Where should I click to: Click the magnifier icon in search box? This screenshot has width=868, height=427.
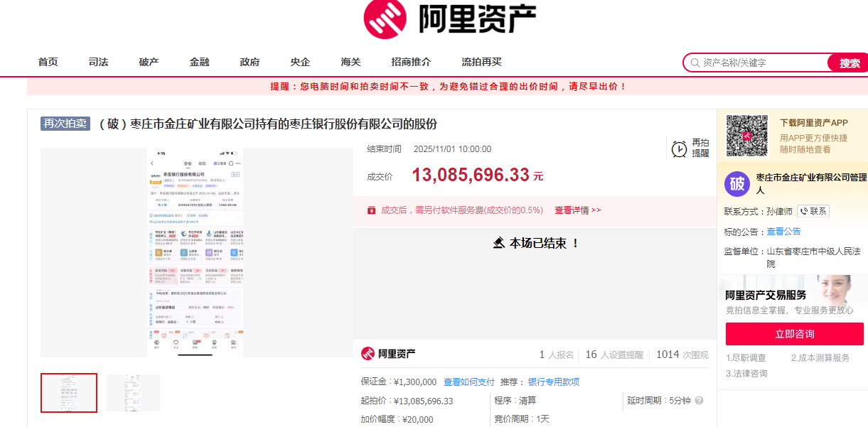pyautogui.click(x=694, y=63)
